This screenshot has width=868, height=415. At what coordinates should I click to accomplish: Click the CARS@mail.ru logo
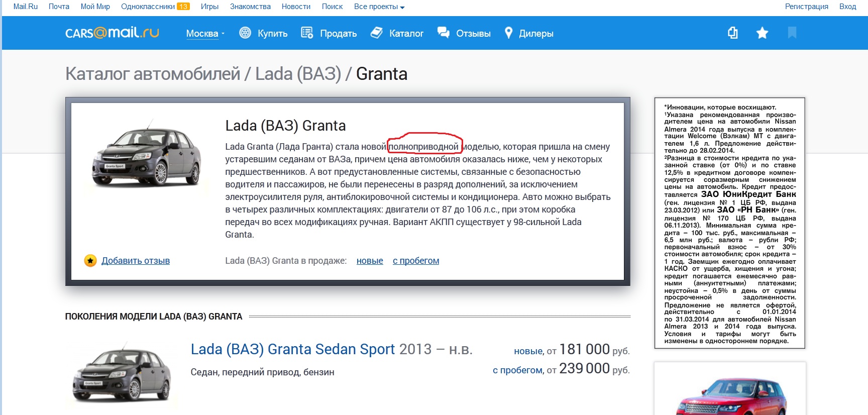pyautogui.click(x=112, y=33)
